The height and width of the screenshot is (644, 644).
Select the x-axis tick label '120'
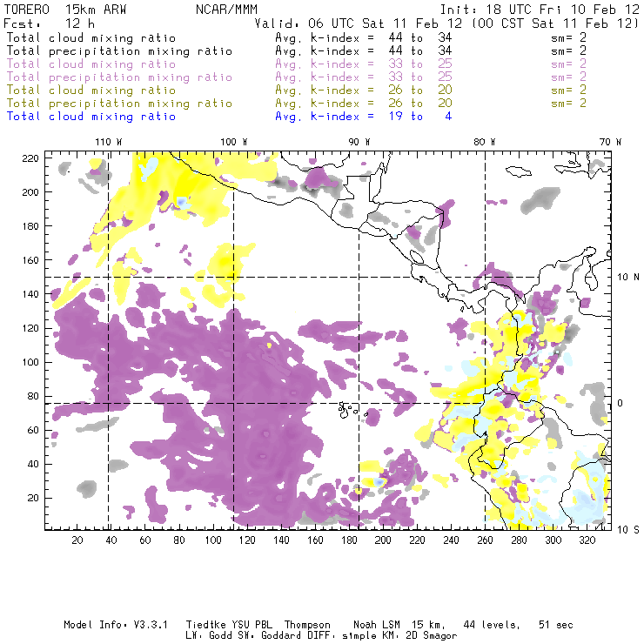247,540
